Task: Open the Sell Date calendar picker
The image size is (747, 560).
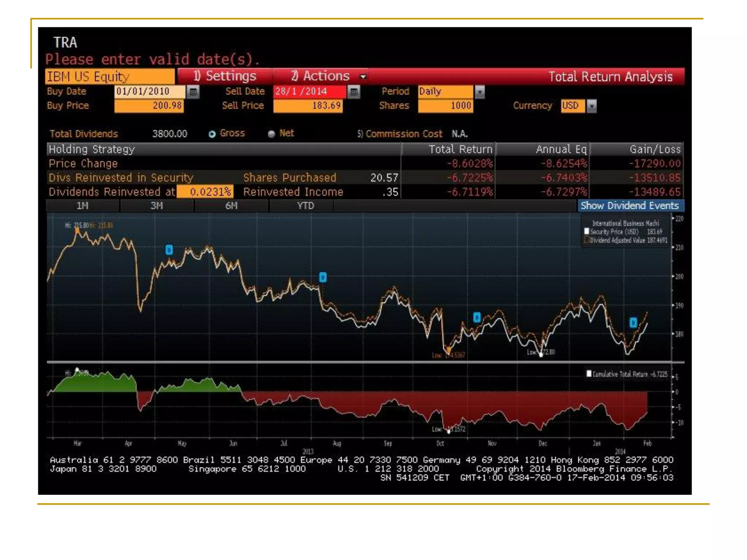Action: 353,92
